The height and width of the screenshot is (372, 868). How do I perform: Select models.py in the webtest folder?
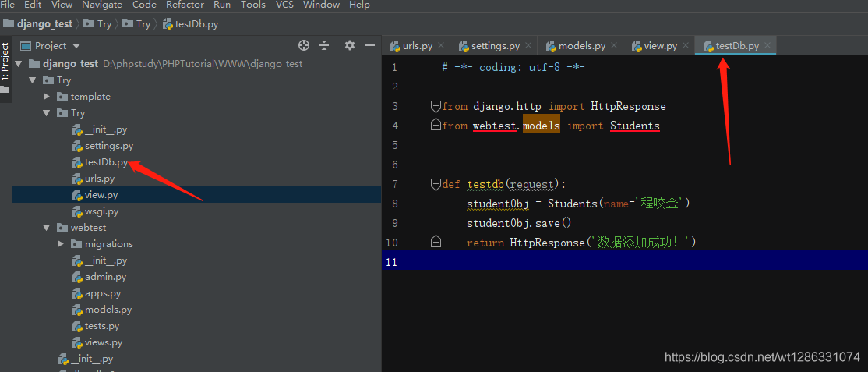click(x=108, y=310)
